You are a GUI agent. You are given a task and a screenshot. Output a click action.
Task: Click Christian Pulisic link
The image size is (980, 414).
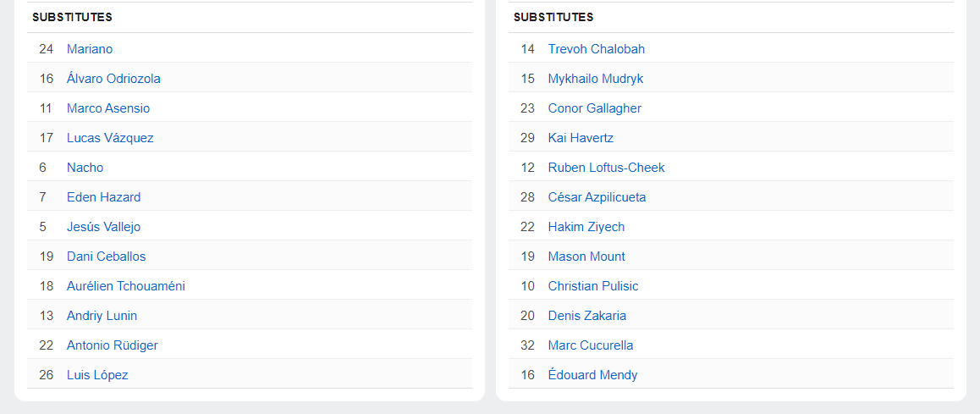point(593,286)
